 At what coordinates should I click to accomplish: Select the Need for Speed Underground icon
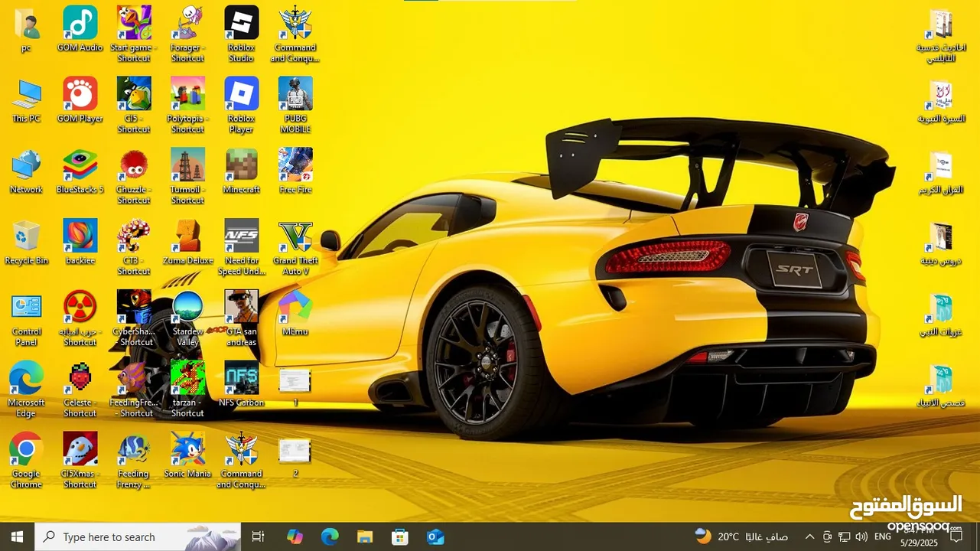click(x=241, y=237)
